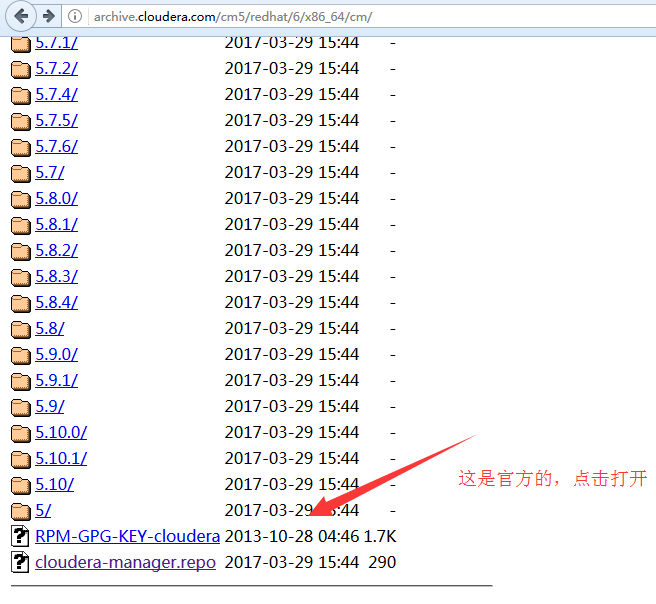
Task: Click the folder icon next to 5.9.0/
Action: tap(20, 355)
